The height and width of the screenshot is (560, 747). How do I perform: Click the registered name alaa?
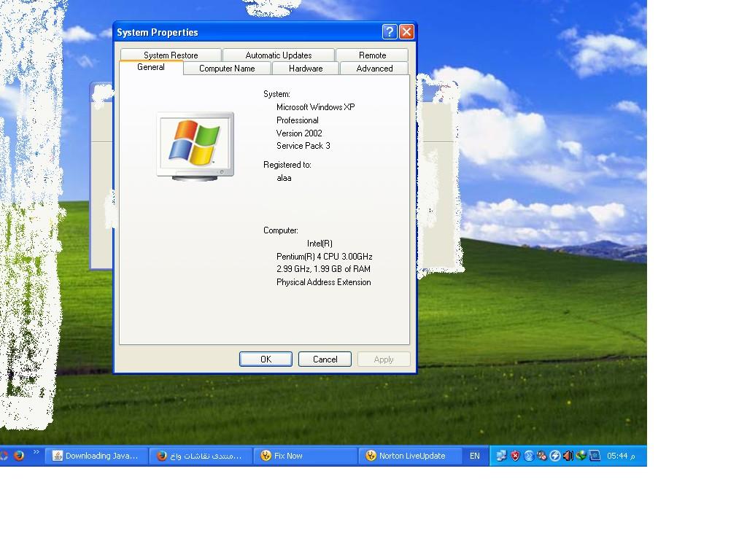(x=284, y=178)
